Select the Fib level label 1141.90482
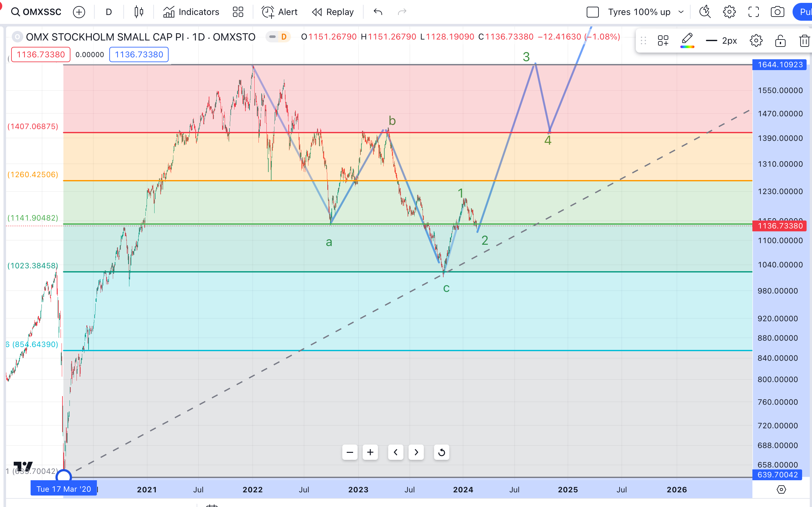The height and width of the screenshot is (507, 812). pos(33,218)
